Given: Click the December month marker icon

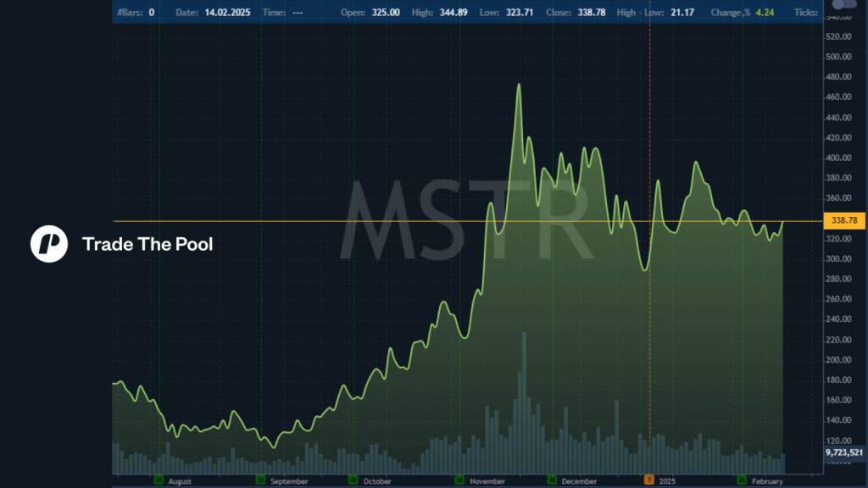Looking at the screenshot, I should (x=552, y=480).
